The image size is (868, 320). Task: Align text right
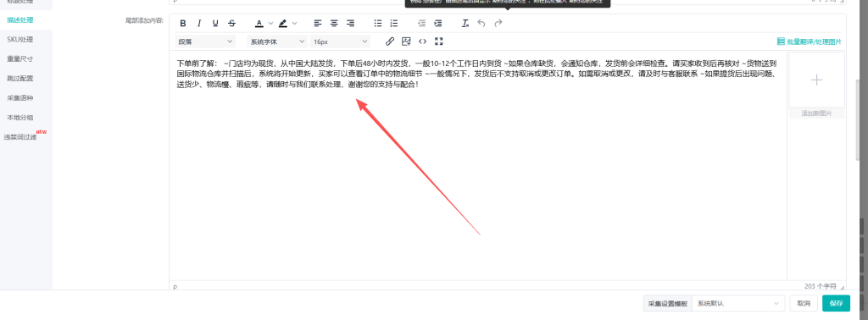tap(350, 23)
